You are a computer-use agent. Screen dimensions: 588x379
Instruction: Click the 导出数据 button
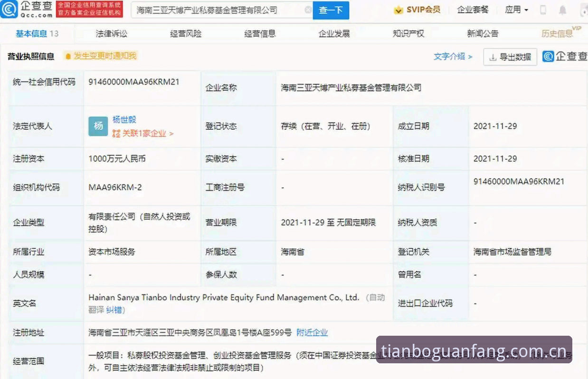[x=510, y=57]
